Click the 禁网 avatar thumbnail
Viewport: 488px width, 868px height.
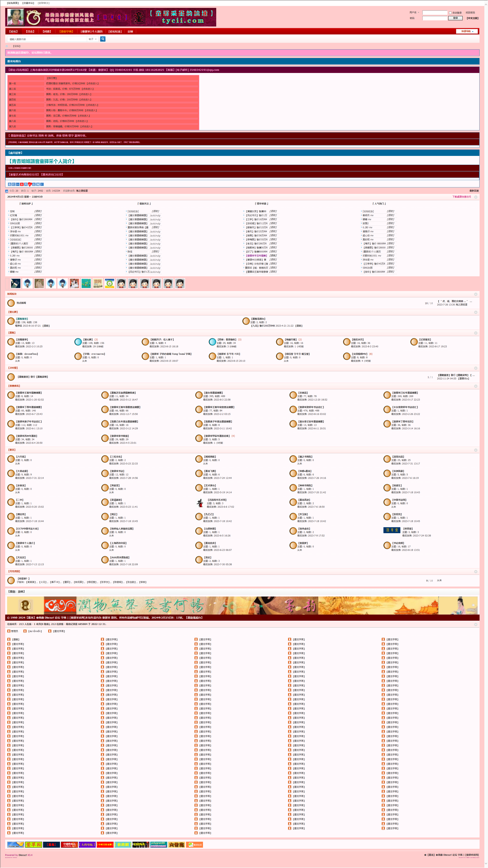click(x=98, y=283)
